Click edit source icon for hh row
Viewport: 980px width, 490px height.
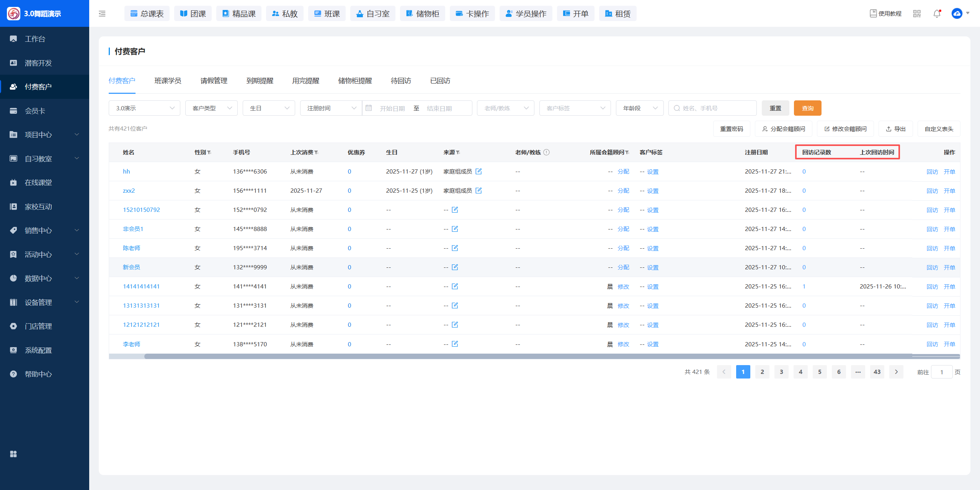pos(479,171)
